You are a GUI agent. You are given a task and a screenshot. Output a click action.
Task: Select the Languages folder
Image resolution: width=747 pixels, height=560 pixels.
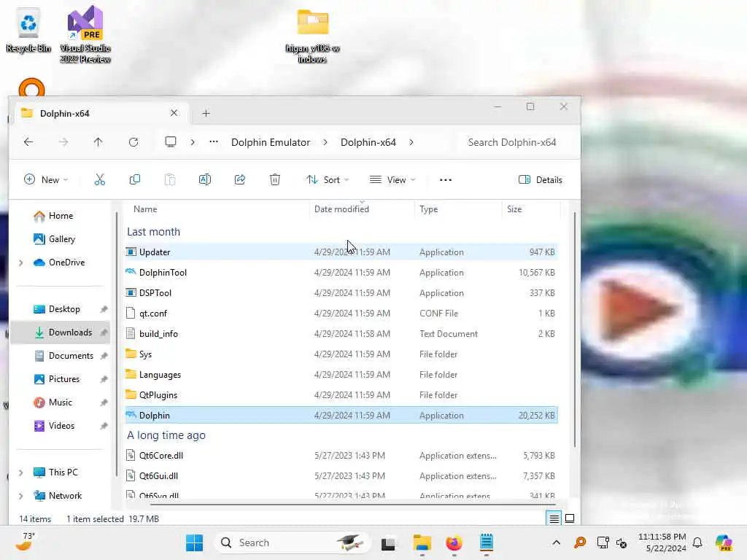tap(341, 375)
